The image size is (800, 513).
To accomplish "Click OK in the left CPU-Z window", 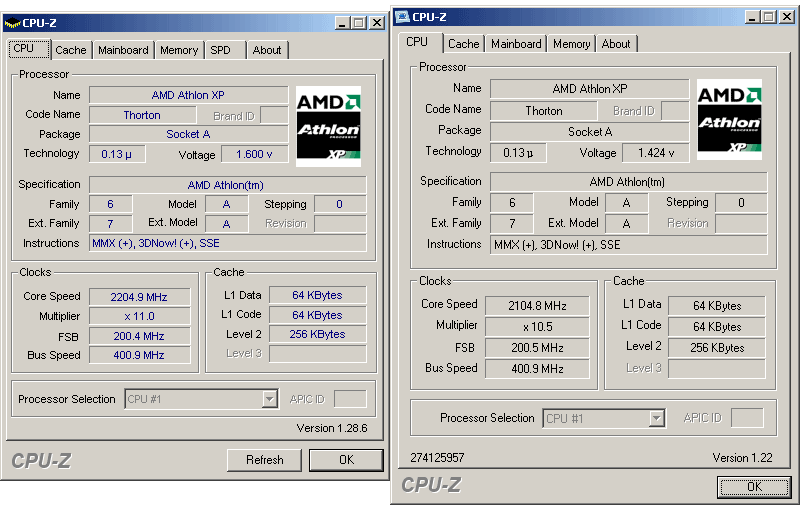I will 346,460.
